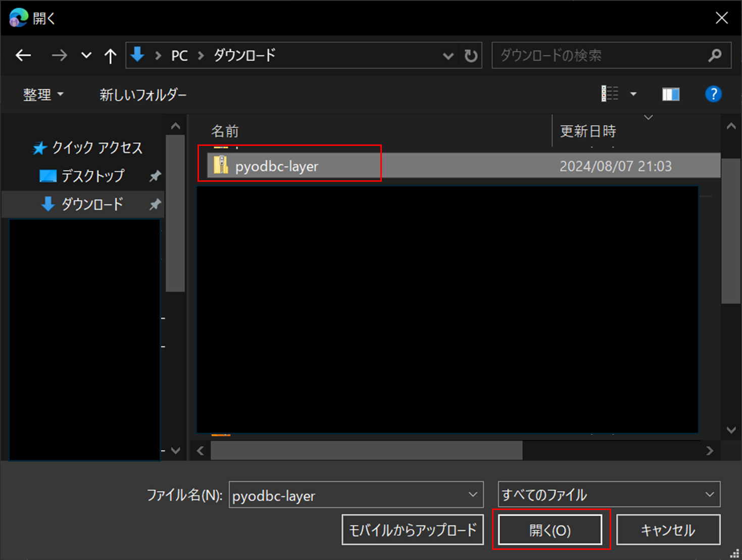742x560 pixels.
Task: Refresh the current folder view
Action: tap(471, 56)
